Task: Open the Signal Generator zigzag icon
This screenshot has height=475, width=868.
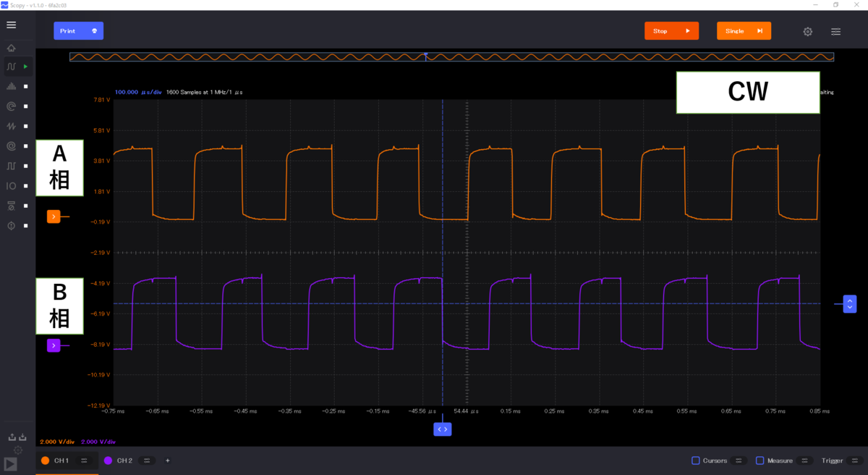Action: pos(11,126)
